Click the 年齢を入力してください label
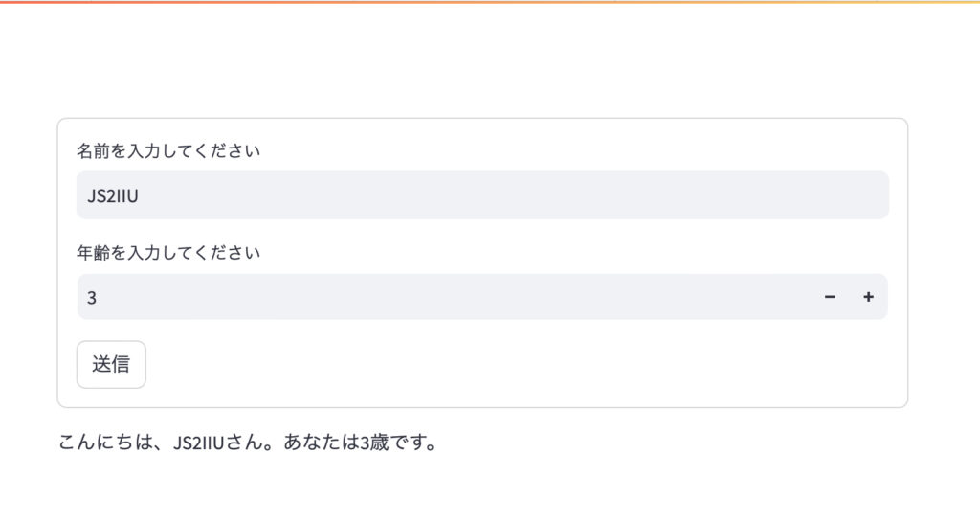This screenshot has height=522, width=980. (168, 253)
